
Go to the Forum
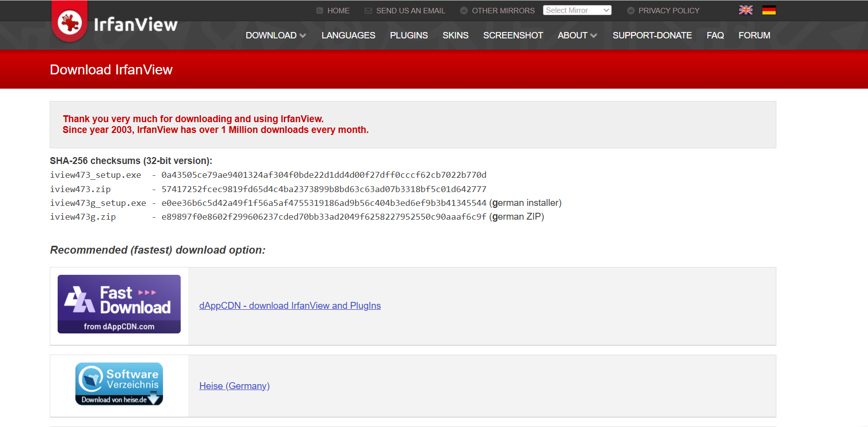click(x=754, y=35)
